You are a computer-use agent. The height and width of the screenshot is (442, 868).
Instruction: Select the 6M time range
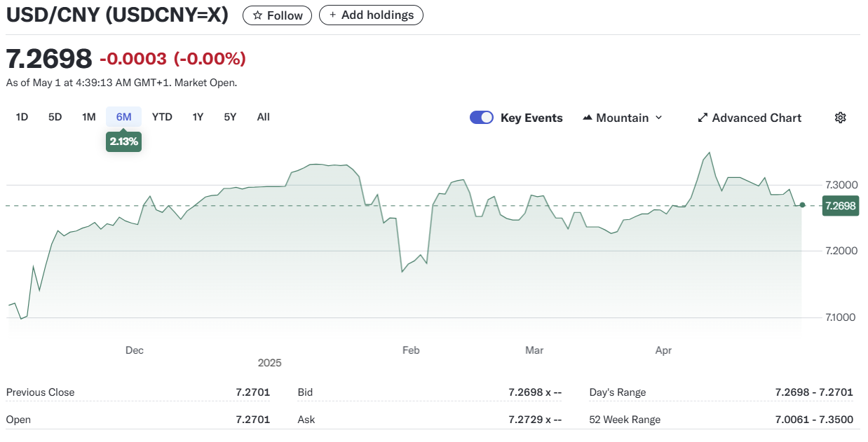123,117
